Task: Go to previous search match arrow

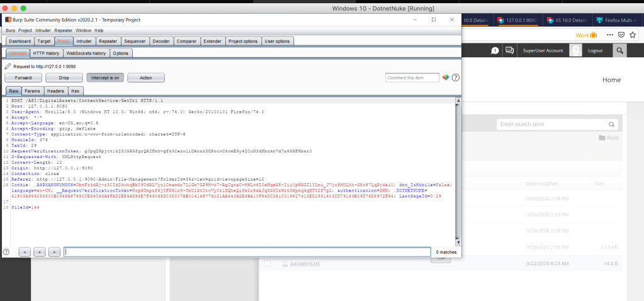Action: 25,252
